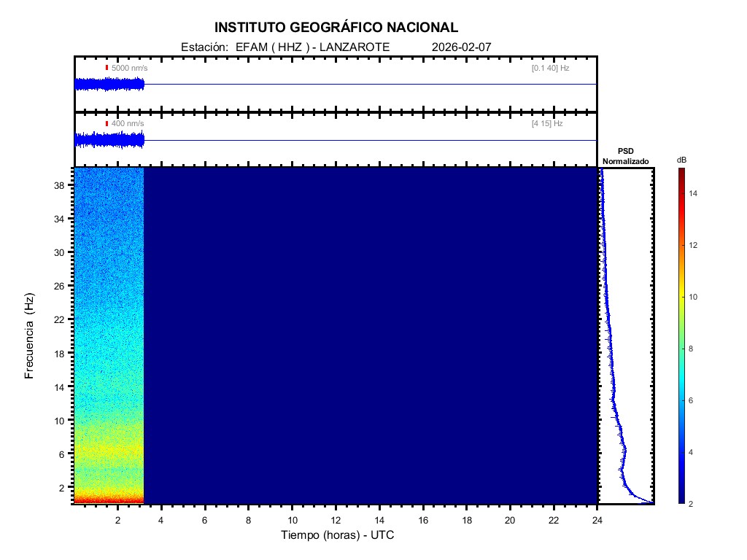Click the INSTITUTO GEOGRÁFICO NACIONAL title
747x560 pixels.
coord(336,28)
